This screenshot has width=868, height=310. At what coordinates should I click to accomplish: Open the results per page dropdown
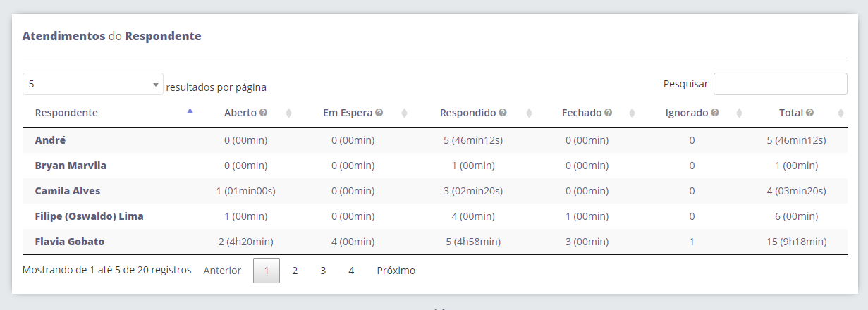coord(93,84)
